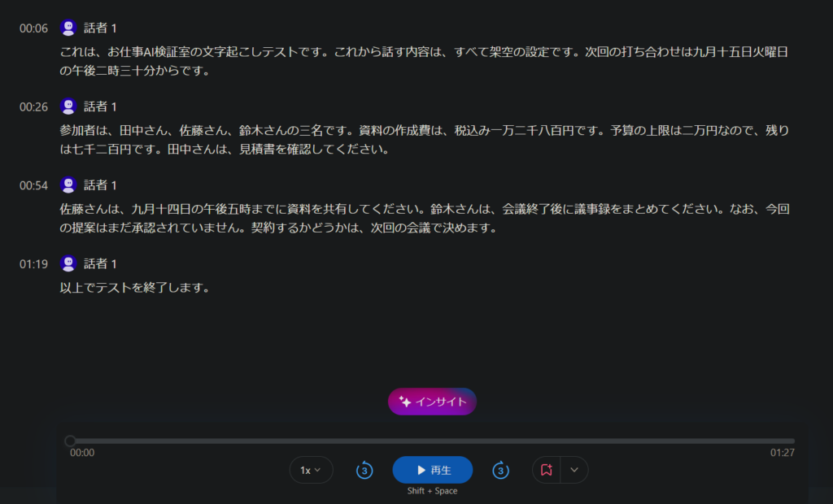Image resolution: width=833 pixels, height=504 pixels.
Task: Open the インサイト panel
Action: point(433,402)
